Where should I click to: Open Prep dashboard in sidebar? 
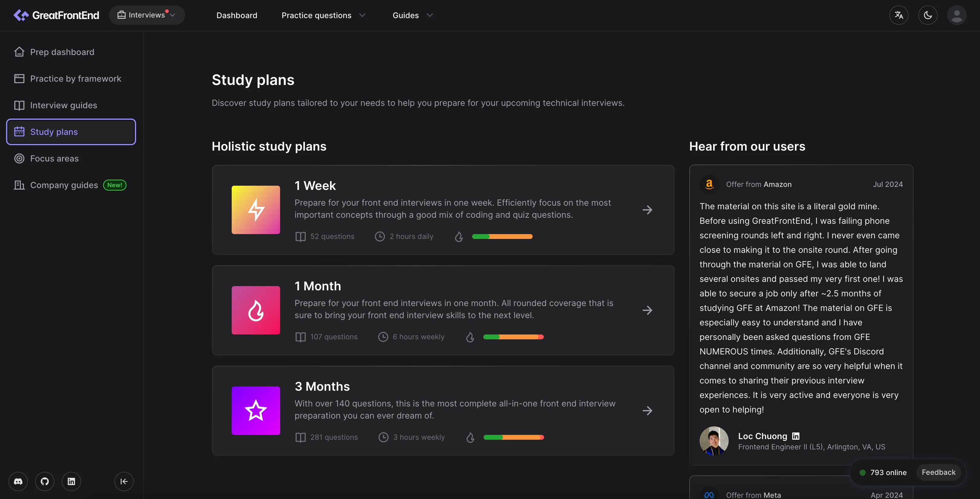pyautogui.click(x=71, y=52)
